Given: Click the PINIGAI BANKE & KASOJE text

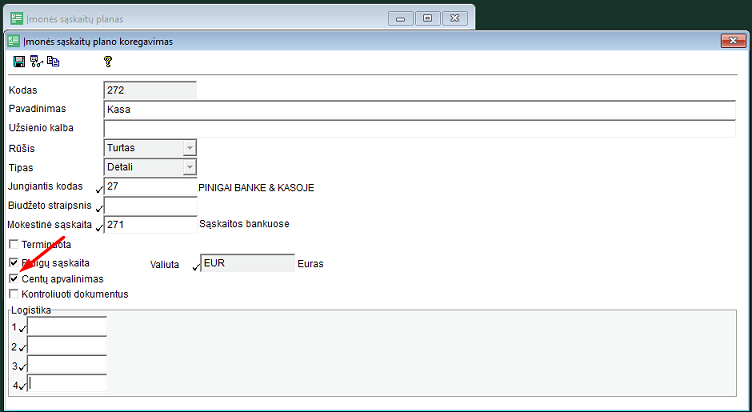Looking at the screenshot, I should [x=257, y=188].
